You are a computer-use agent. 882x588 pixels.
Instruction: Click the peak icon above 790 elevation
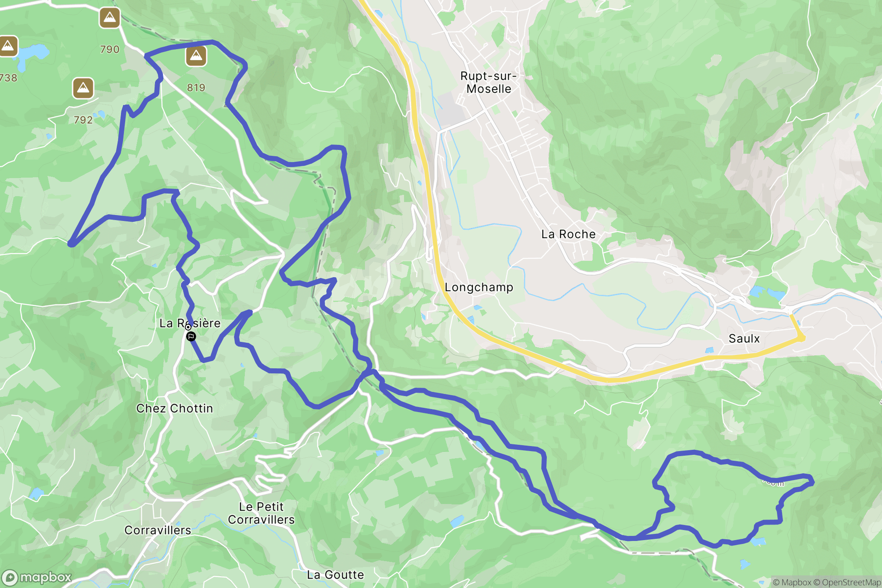(110, 18)
